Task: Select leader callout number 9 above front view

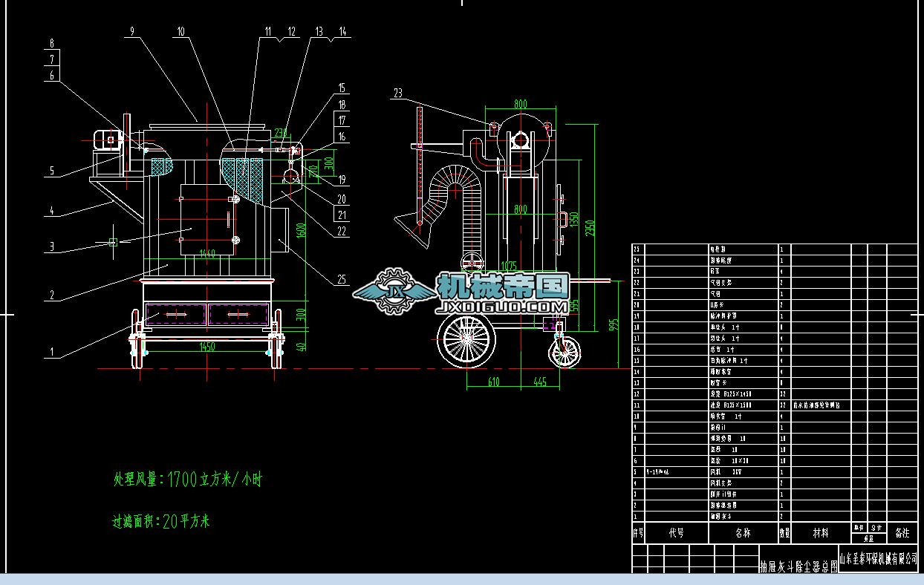Action: pos(131,31)
